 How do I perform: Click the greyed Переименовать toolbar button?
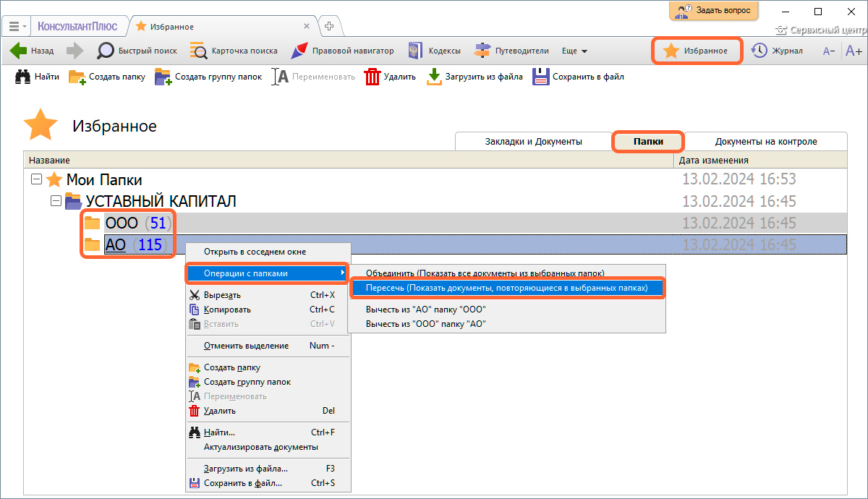click(x=314, y=77)
